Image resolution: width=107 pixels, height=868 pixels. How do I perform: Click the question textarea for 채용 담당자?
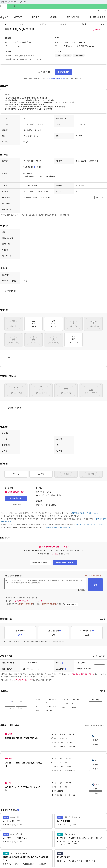pyautogui.click(x=45, y=584)
